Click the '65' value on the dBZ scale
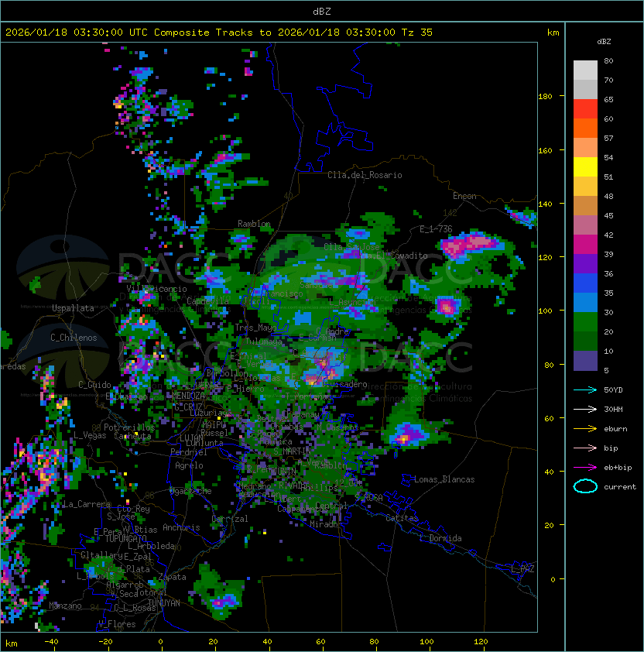644x652 pixels. tap(608, 99)
